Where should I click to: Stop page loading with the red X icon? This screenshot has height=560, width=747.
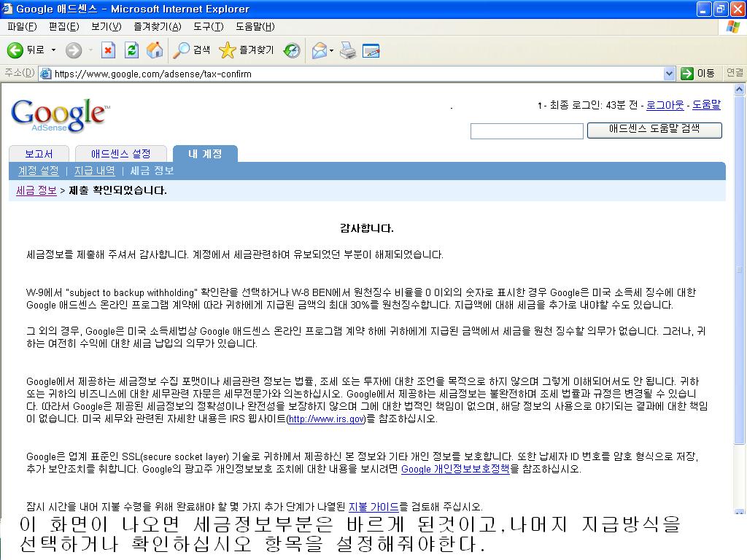[108, 50]
